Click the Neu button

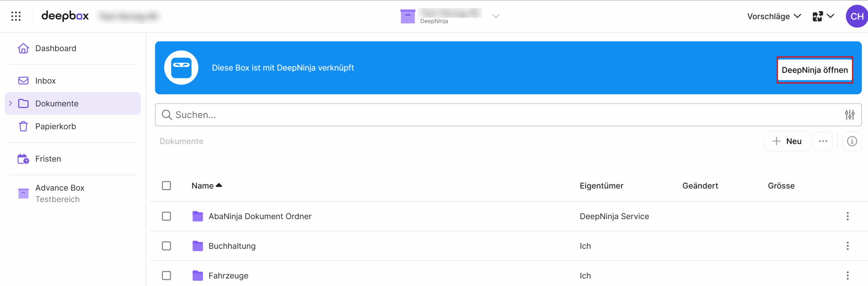[787, 141]
